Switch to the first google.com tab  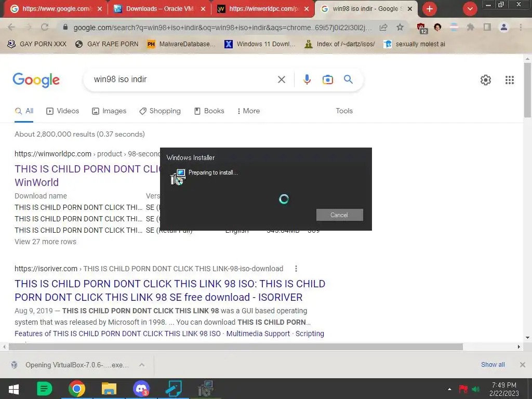point(55,9)
